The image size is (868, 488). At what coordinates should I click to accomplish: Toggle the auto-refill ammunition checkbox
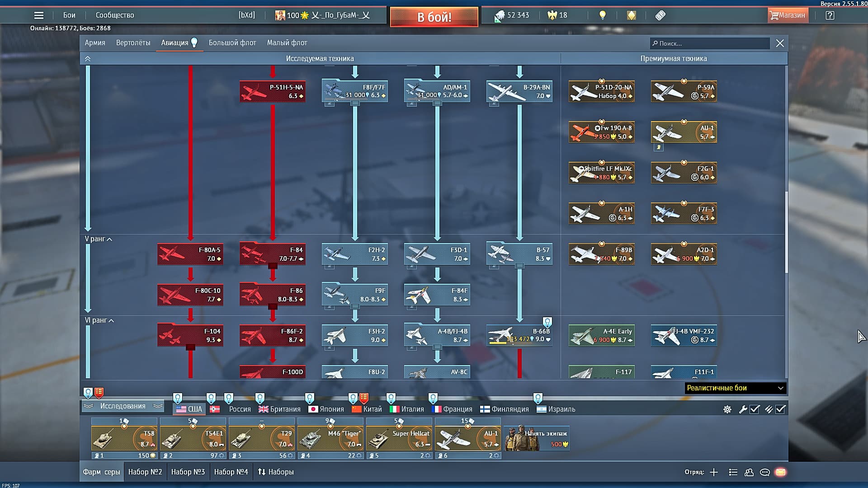pyautogui.click(x=780, y=409)
